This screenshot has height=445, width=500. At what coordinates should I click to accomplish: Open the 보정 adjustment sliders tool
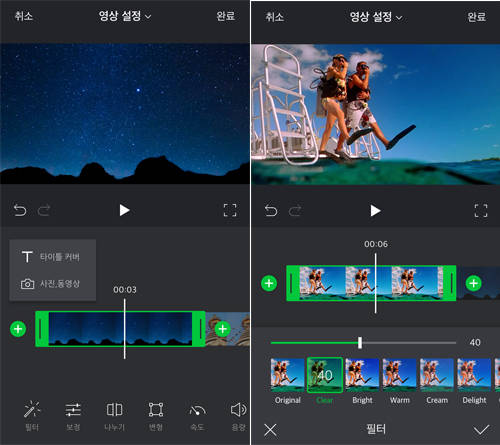(x=73, y=415)
